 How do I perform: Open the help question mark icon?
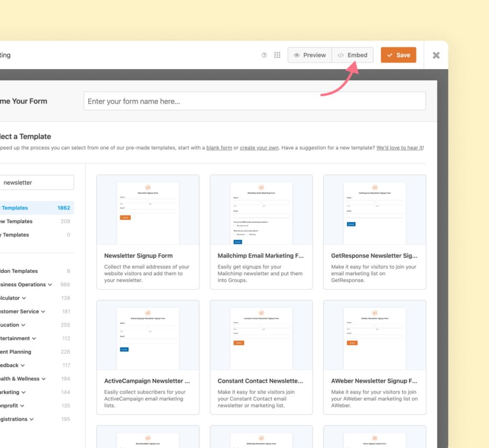(264, 55)
